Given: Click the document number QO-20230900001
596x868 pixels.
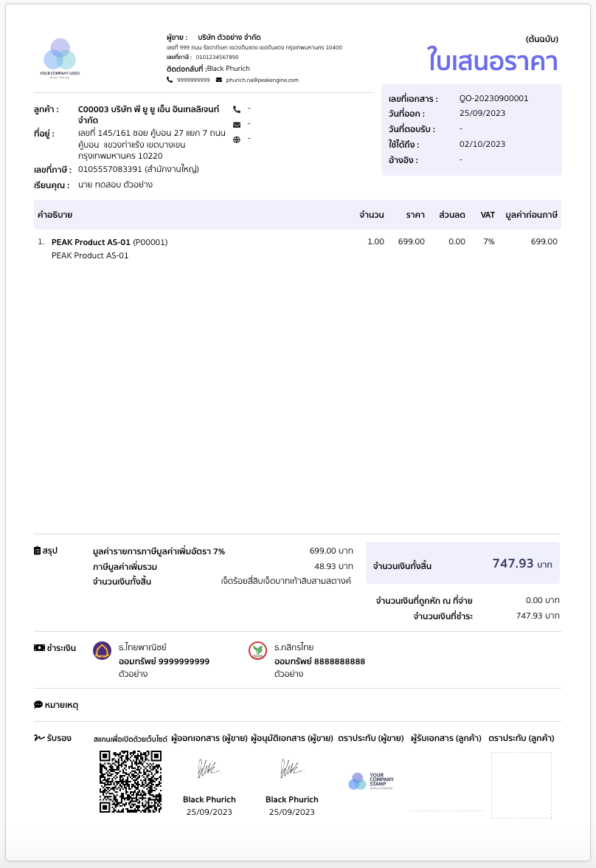Looking at the screenshot, I should coord(493,98).
